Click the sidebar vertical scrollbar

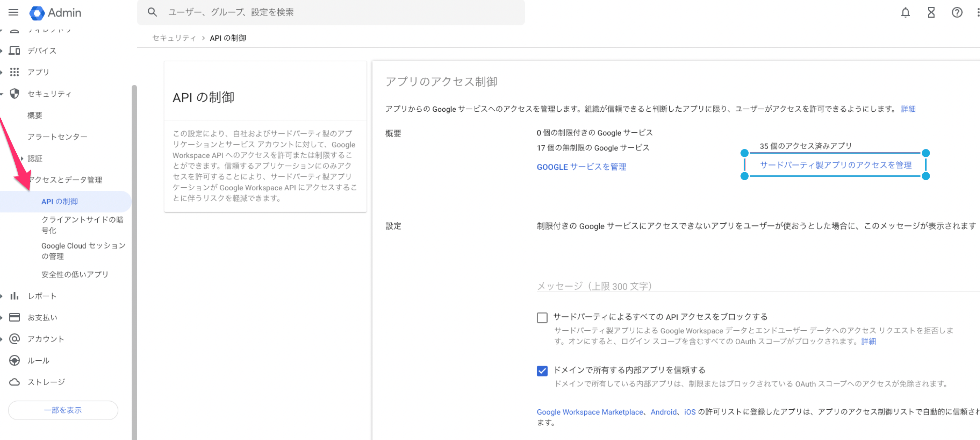[134, 262]
